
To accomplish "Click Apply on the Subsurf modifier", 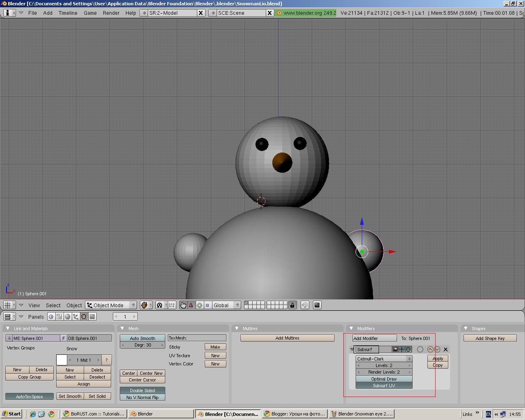I will tap(437, 358).
